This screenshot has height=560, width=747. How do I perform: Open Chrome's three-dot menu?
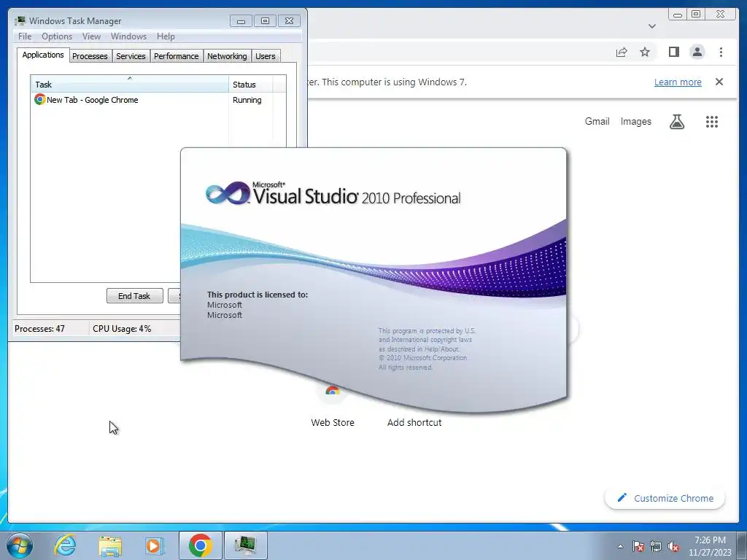coord(721,52)
